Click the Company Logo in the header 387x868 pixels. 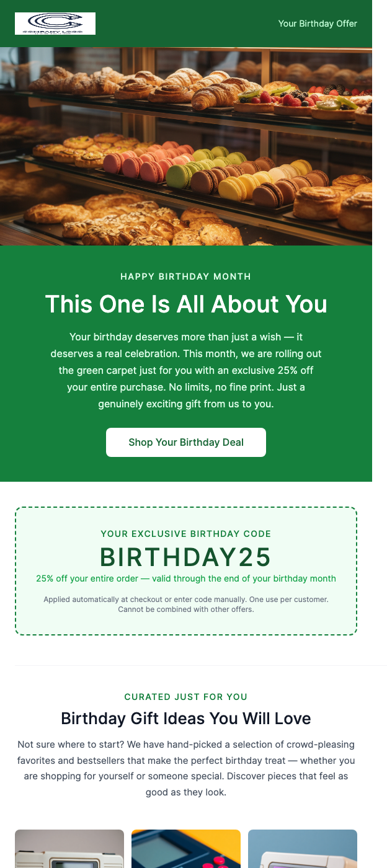click(x=55, y=23)
